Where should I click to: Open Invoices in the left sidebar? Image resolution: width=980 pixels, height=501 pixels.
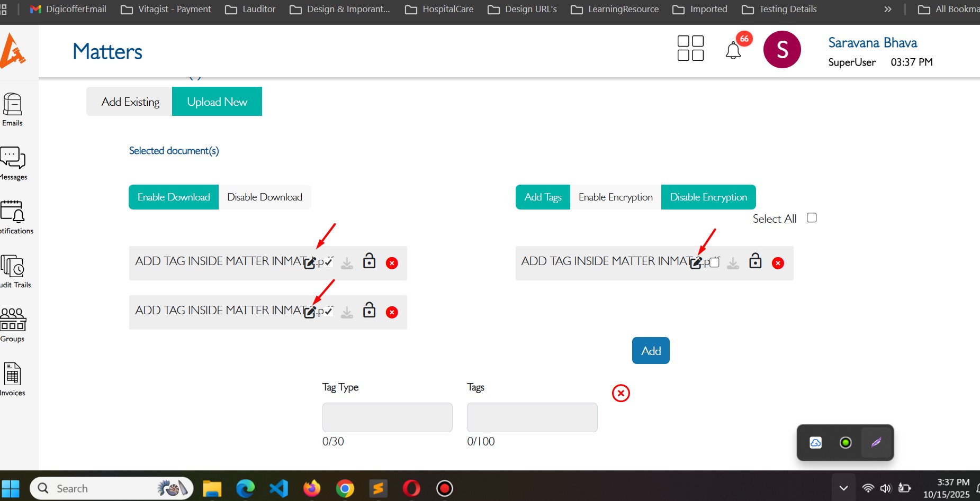(x=13, y=379)
